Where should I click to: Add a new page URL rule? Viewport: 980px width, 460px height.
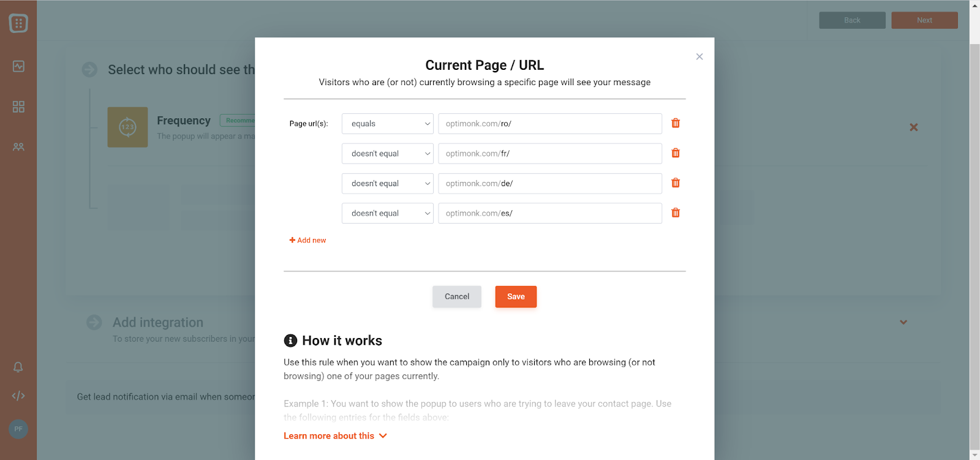(307, 240)
